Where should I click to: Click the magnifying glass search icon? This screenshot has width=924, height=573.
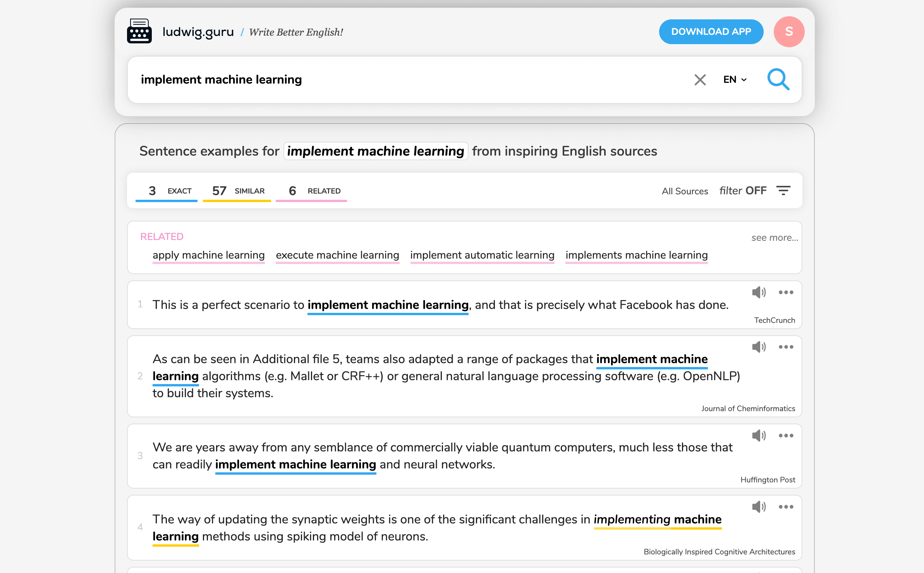click(778, 79)
